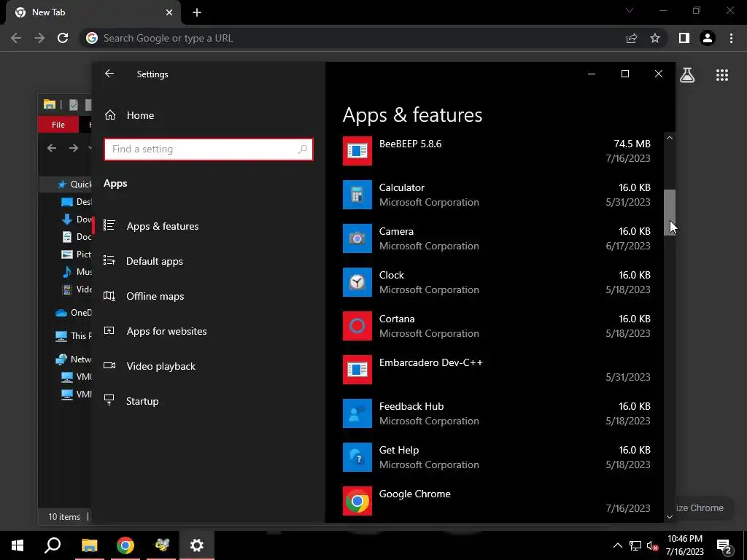Open BeeBEEP from the taskbar
Viewport: 747px width, 560px height.
pos(162,545)
